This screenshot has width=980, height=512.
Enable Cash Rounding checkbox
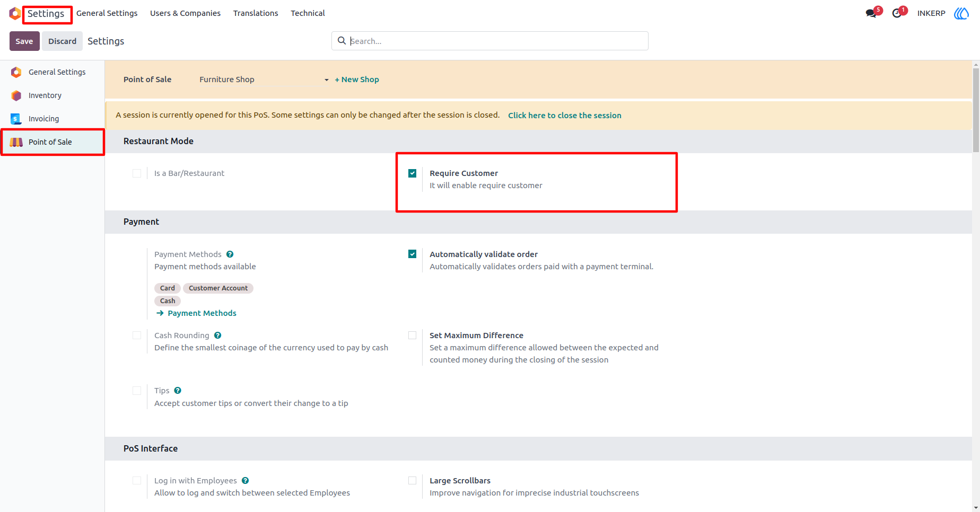tap(137, 336)
